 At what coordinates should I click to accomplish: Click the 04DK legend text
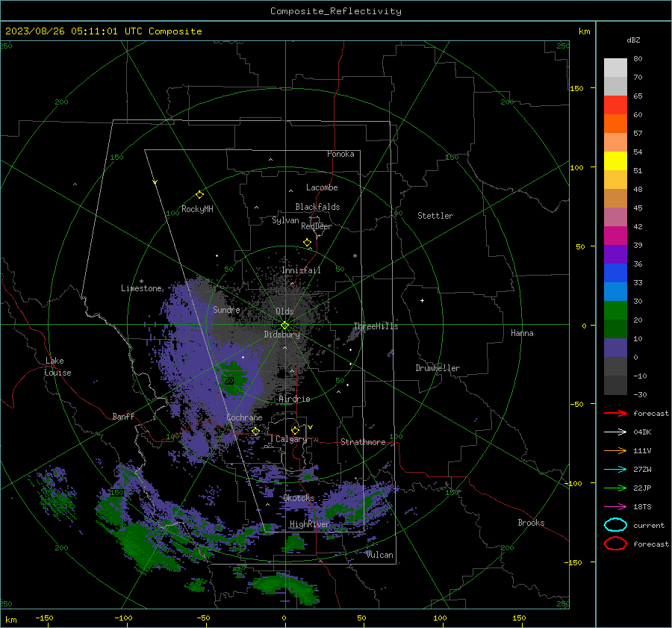point(642,432)
